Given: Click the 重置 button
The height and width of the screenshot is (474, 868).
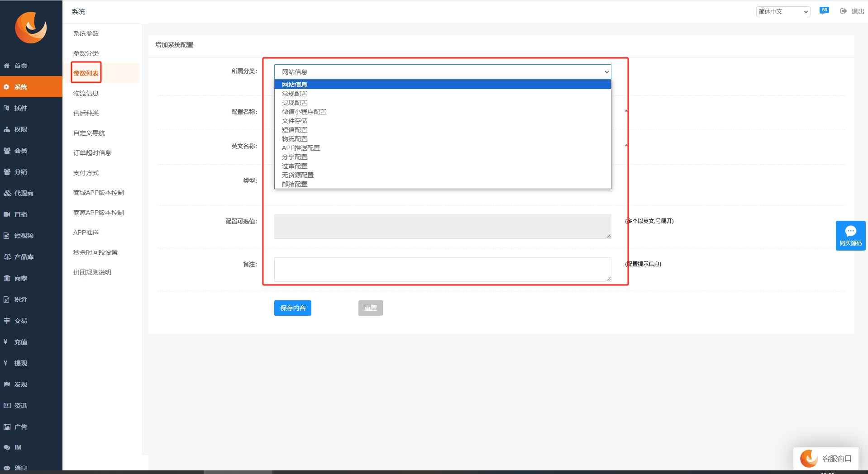Looking at the screenshot, I should coord(371,308).
